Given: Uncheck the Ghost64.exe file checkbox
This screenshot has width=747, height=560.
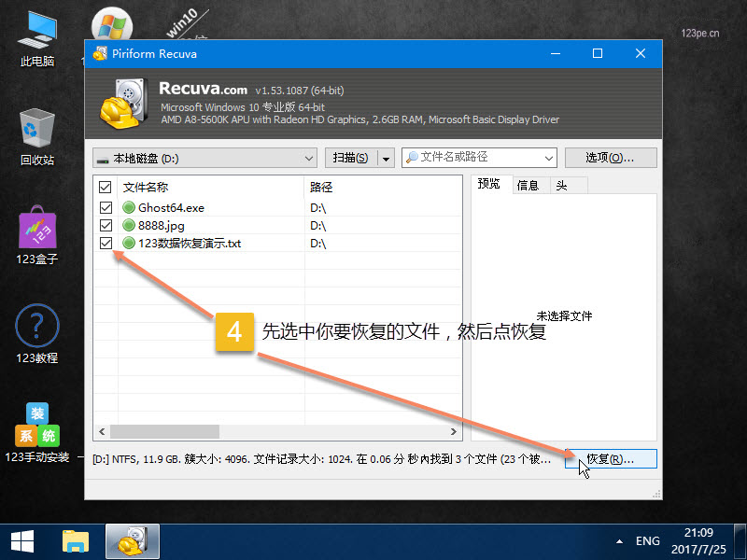Looking at the screenshot, I should point(106,207).
